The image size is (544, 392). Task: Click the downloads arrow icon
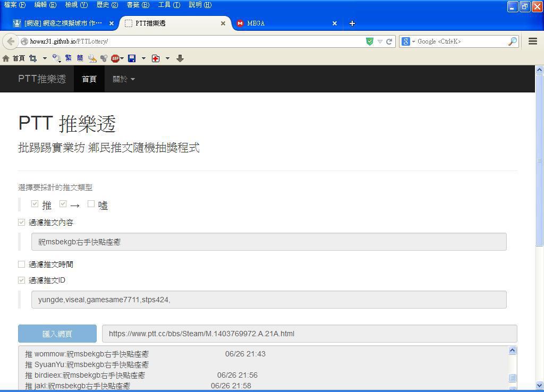(180, 58)
